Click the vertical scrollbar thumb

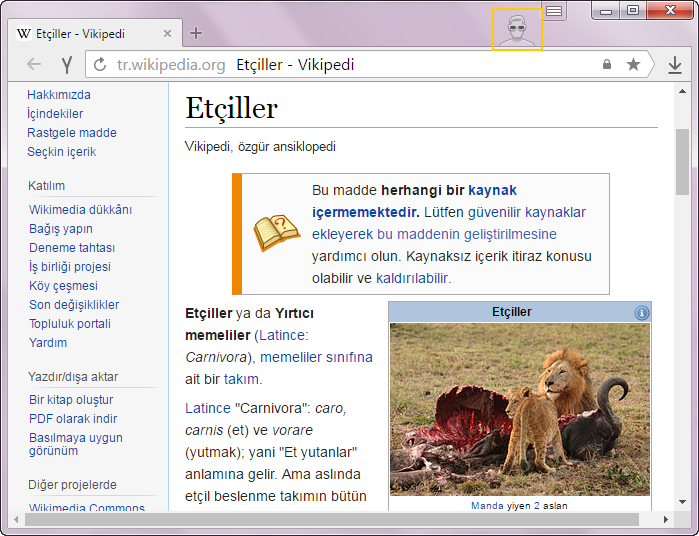[682, 162]
